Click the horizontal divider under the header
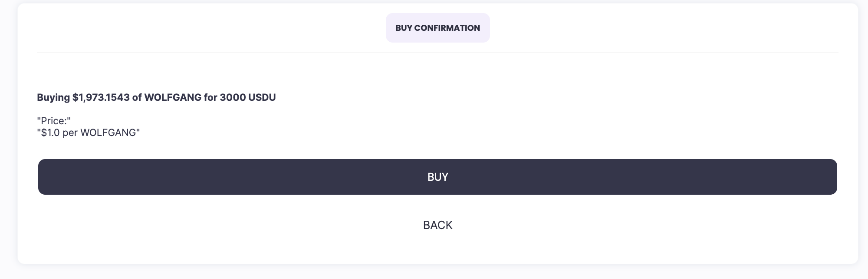 pyautogui.click(x=437, y=53)
